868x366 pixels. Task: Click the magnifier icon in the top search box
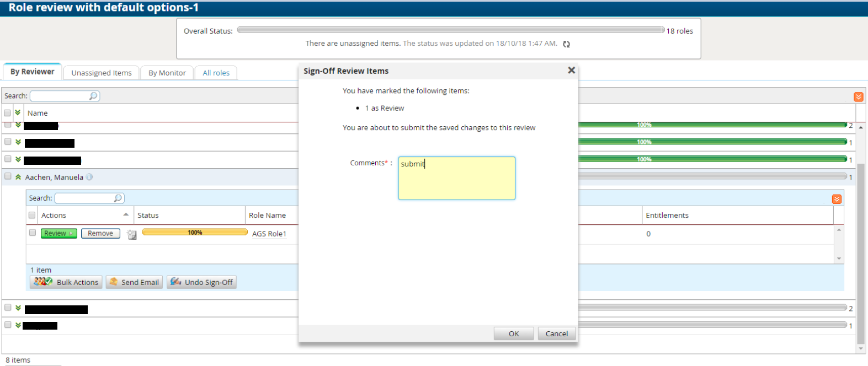[x=93, y=96]
